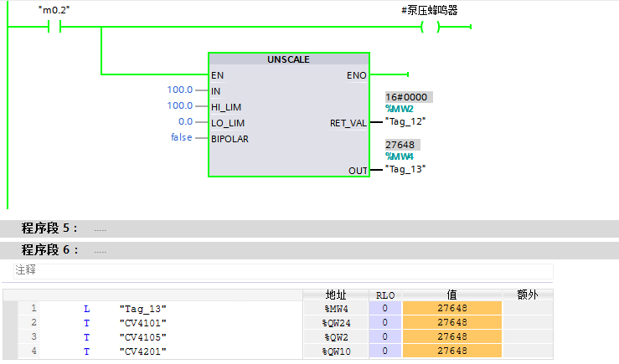Select the "Tag_12" operand at RET_VAL
Screen dimensions: 619x364
[405, 121]
